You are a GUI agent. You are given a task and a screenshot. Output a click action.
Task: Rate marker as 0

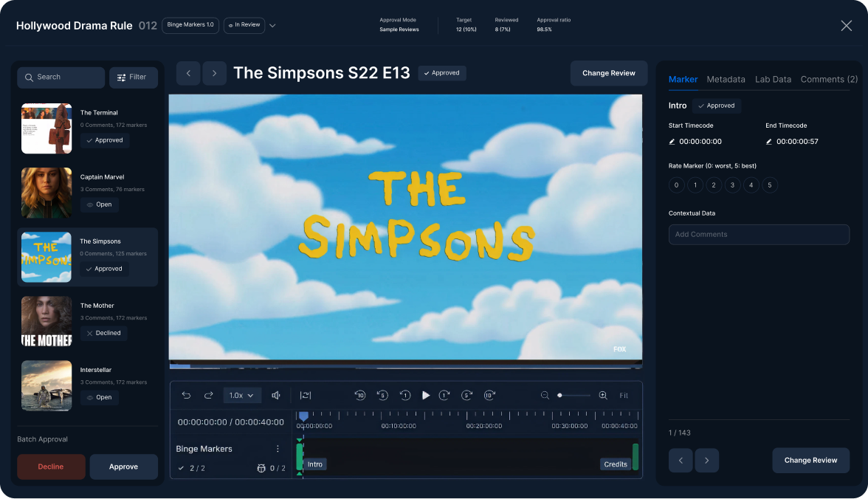pos(676,185)
